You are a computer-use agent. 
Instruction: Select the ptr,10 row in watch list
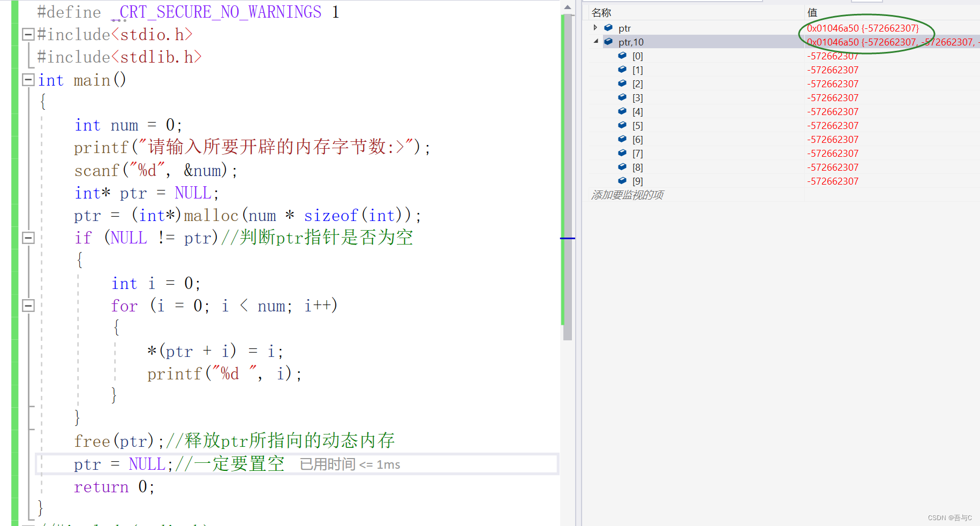(x=785, y=42)
